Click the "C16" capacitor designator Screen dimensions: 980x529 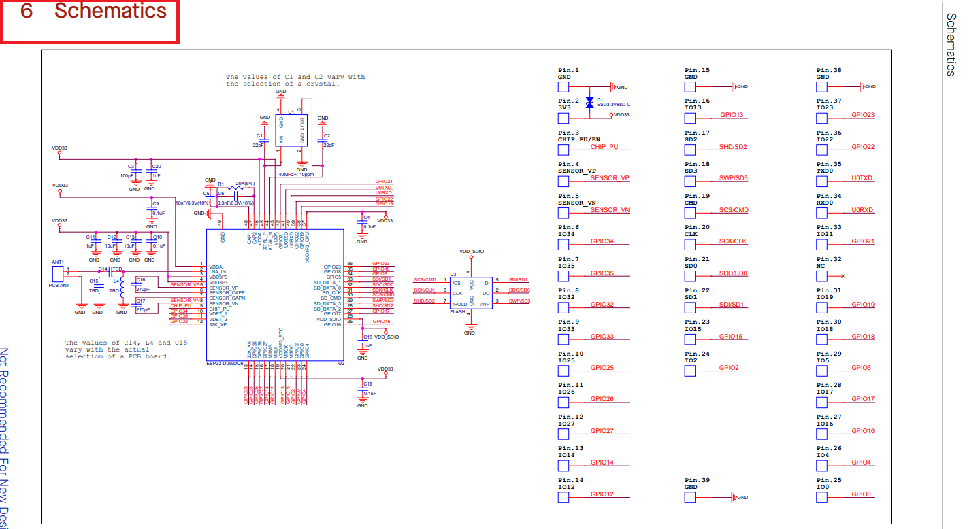point(140,279)
